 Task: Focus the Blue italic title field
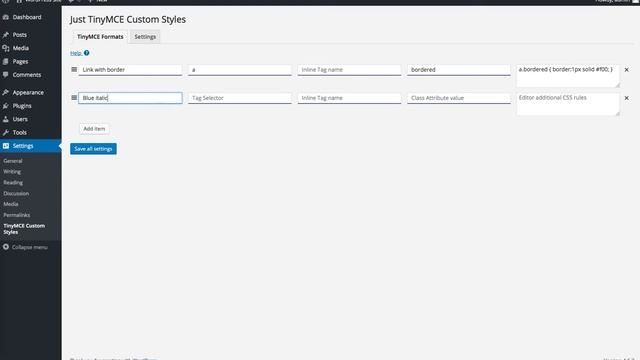click(130, 98)
